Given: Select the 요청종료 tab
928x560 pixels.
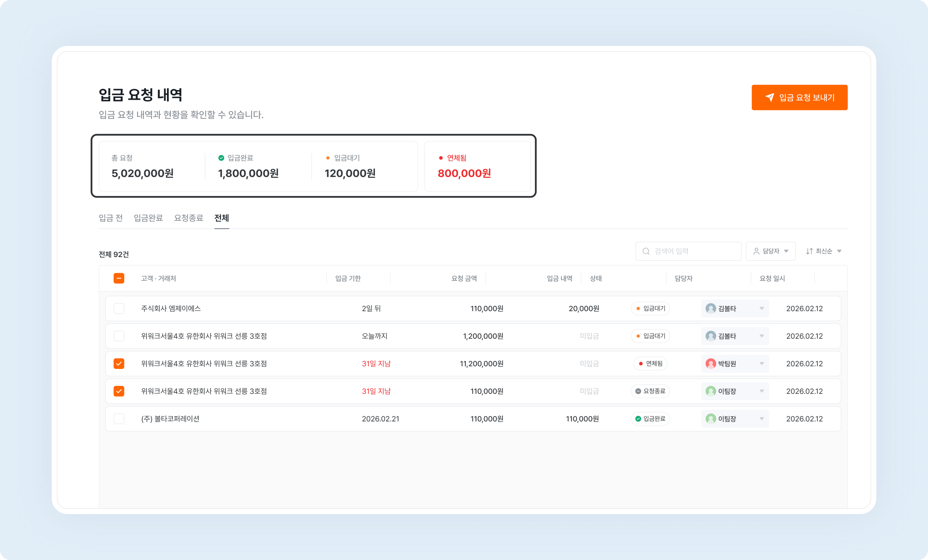Looking at the screenshot, I should coord(188,218).
